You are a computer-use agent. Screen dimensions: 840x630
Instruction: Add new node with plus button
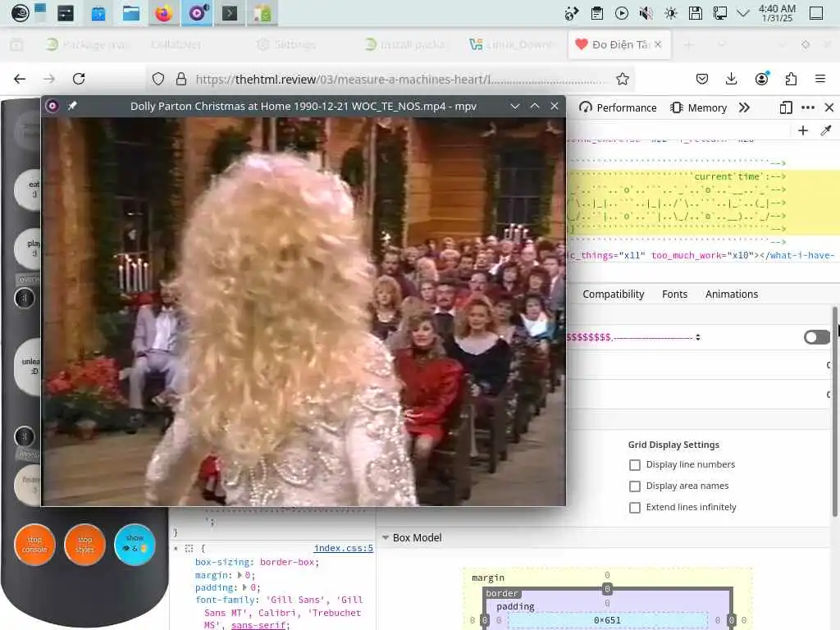pos(803,130)
